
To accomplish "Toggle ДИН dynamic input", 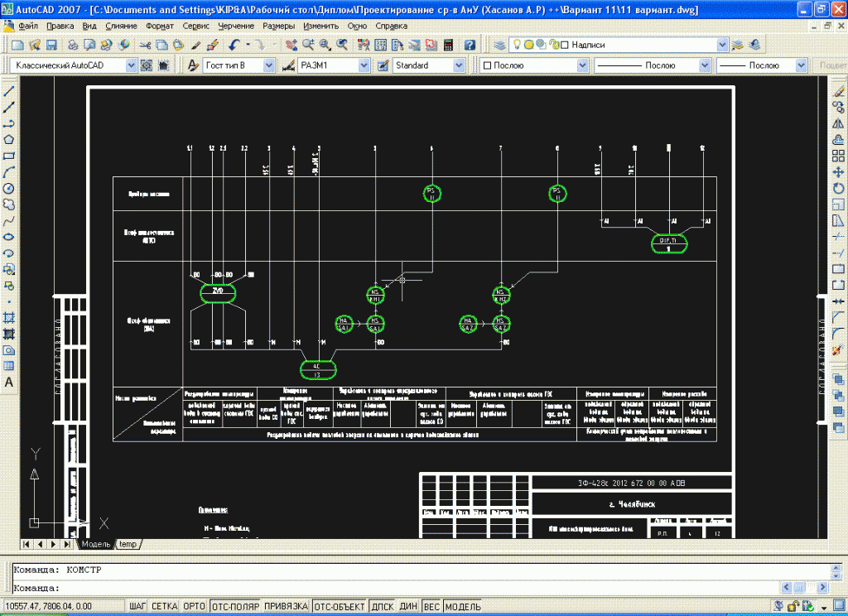I will (x=408, y=607).
